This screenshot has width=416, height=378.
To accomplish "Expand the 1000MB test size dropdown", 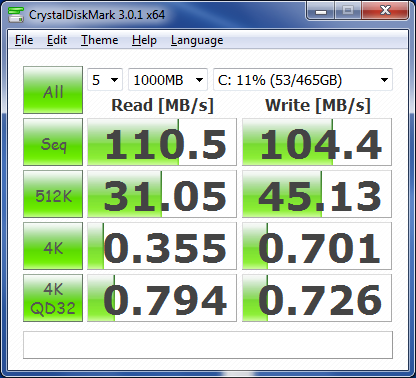I will pos(168,80).
